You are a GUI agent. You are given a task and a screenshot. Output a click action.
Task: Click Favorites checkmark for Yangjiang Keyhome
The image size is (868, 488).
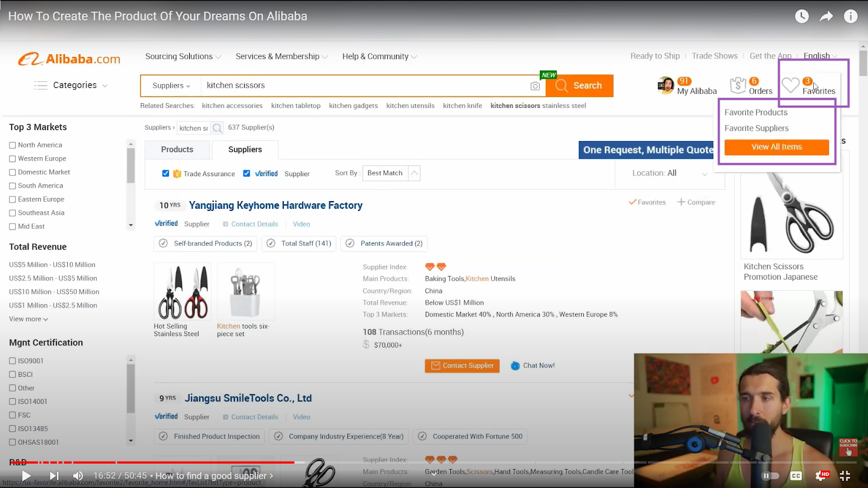click(x=632, y=202)
